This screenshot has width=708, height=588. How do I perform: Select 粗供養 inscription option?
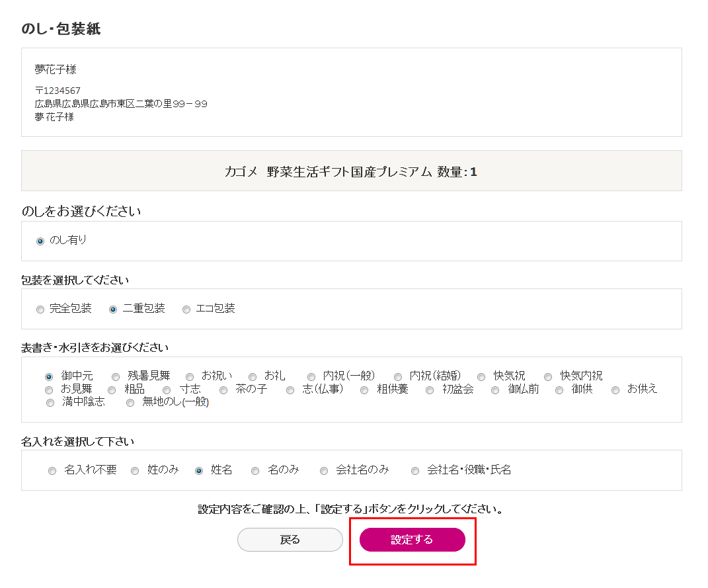point(364,390)
